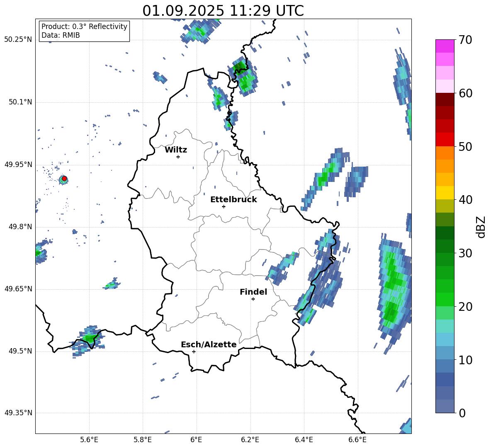Click the red radar site dot
The height and width of the screenshot is (448, 491).
coord(64,179)
